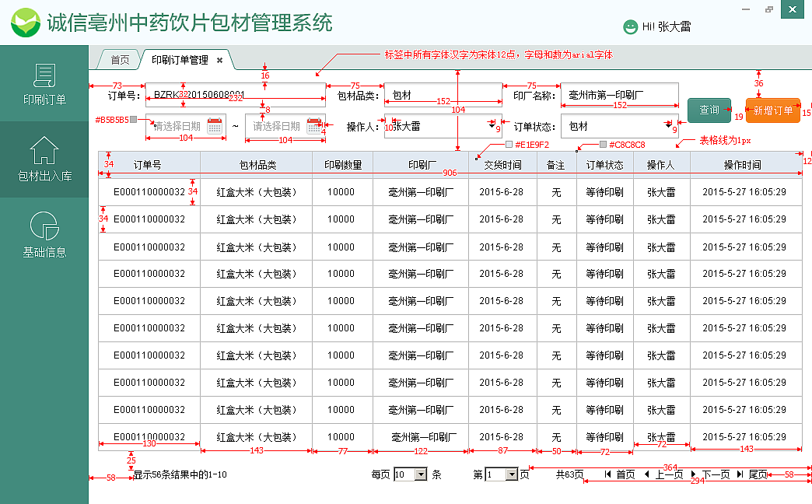The image size is (812, 504).
Task: Click the 印刷厂 column header
Action: pos(421,165)
